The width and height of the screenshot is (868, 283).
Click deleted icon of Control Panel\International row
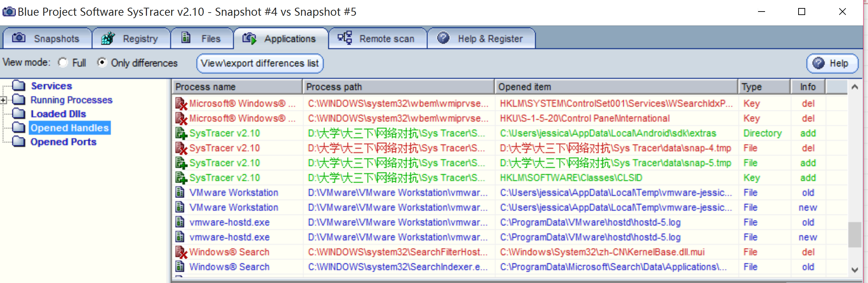(181, 118)
